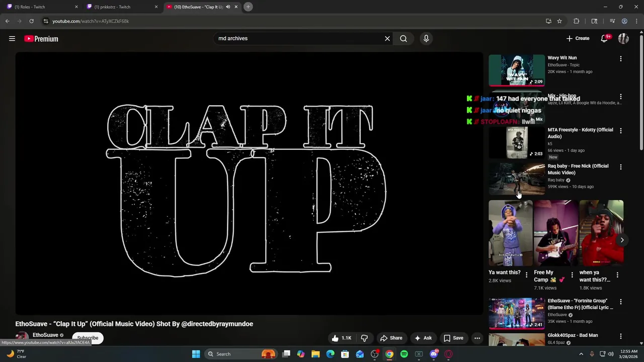Show hidden system tray icons
The width and height of the screenshot is (644, 362).
click(x=581, y=354)
